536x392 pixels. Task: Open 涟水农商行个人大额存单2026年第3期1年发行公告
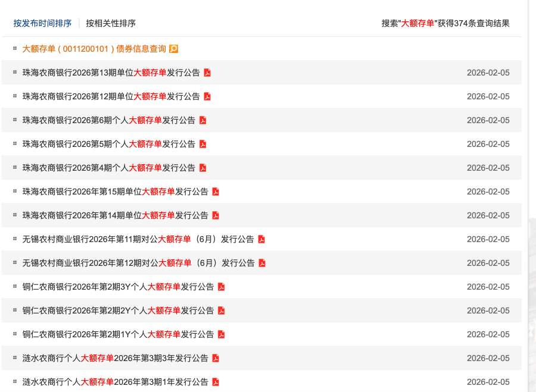click(115, 382)
